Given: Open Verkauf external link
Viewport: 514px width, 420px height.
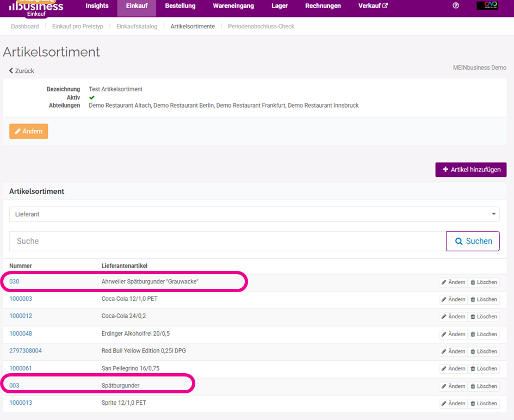Looking at the screenshot, I should (373, 5).
